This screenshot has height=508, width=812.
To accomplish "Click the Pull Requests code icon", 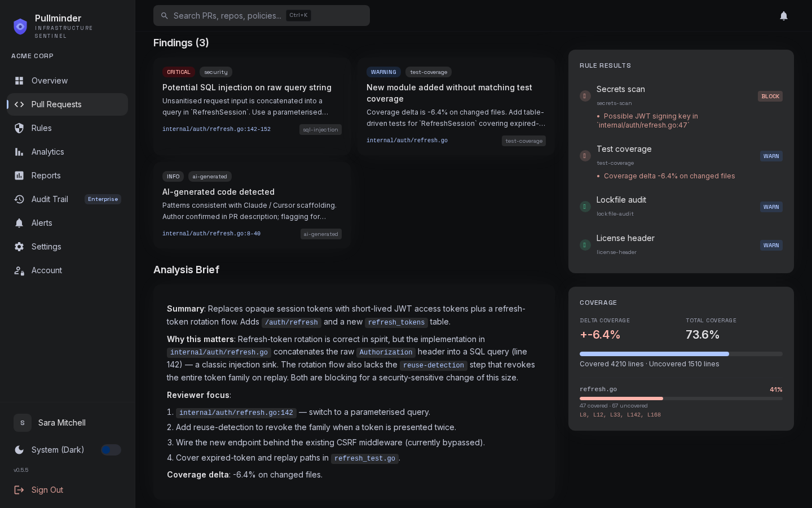I will [x=19, y=104].
